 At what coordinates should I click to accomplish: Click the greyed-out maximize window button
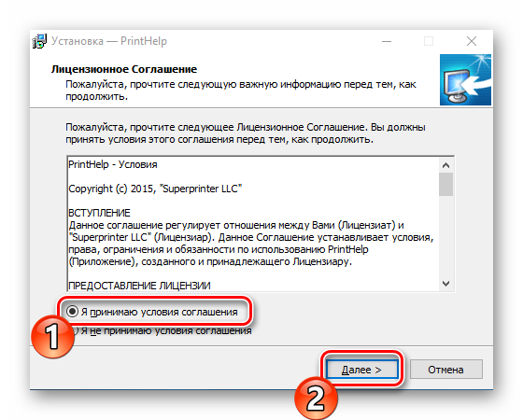429,41
